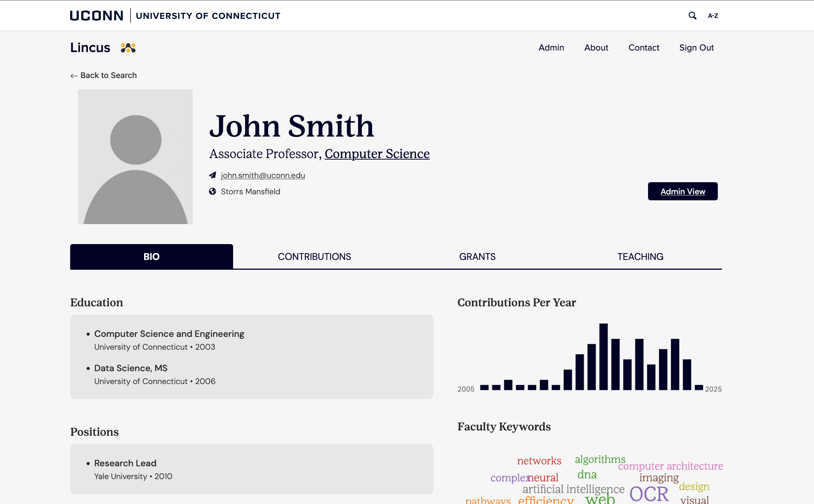Sign Out of Lincus
Screen dimensions: 814x504
tap(697, 48)
